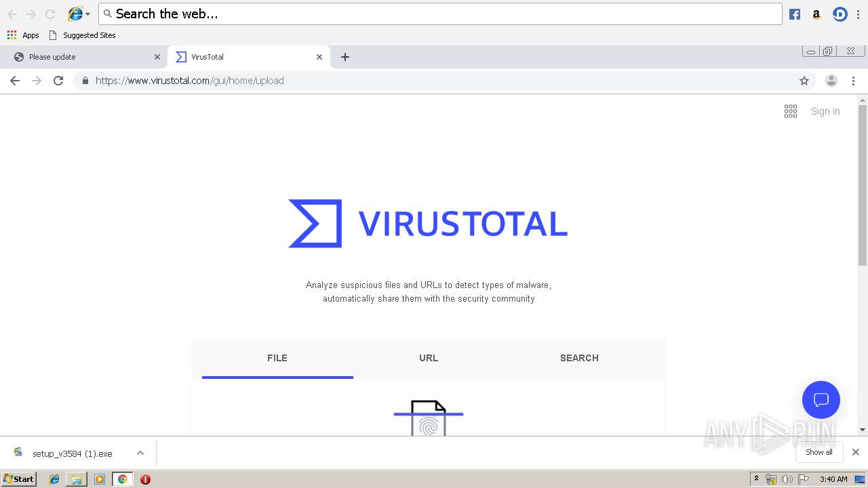The height and width of the screenshot is (488, 868).
Task: Click the Internet Explorer logo icon in toolbar
Action: pyautogui.click(x=75, y=14)
